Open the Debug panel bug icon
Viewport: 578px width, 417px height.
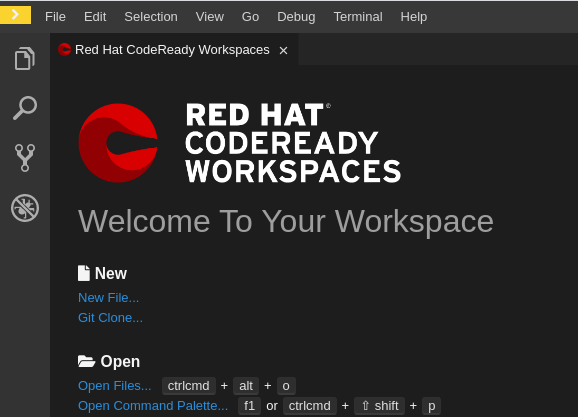(x=25, y=208)
